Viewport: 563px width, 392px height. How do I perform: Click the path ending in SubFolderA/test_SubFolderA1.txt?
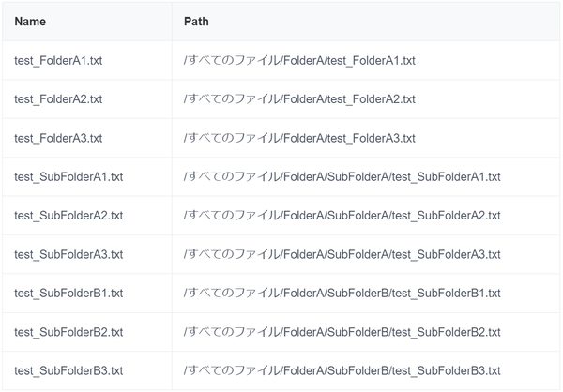(342, 176)
